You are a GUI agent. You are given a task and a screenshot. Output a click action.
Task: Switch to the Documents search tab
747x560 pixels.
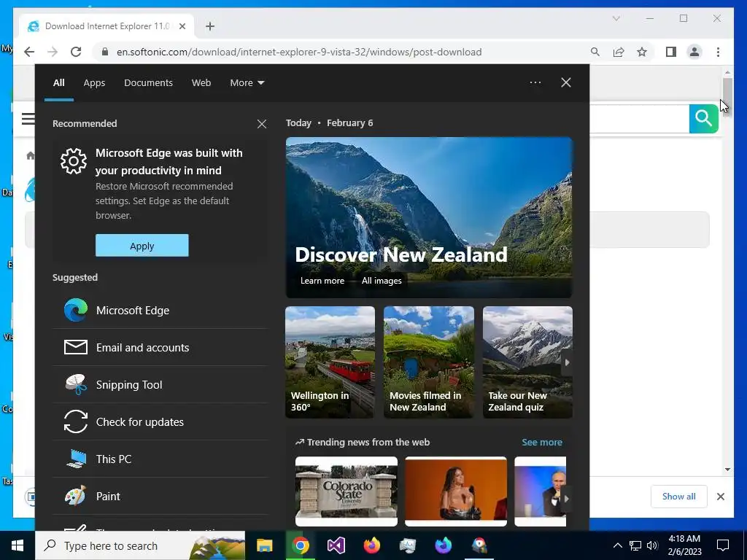click(x=148, y=83)
